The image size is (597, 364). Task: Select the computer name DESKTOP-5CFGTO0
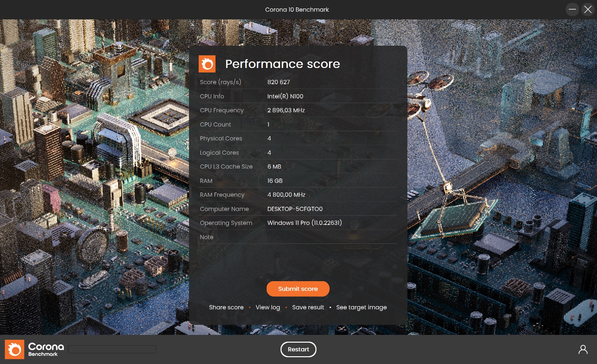(295, 209)
